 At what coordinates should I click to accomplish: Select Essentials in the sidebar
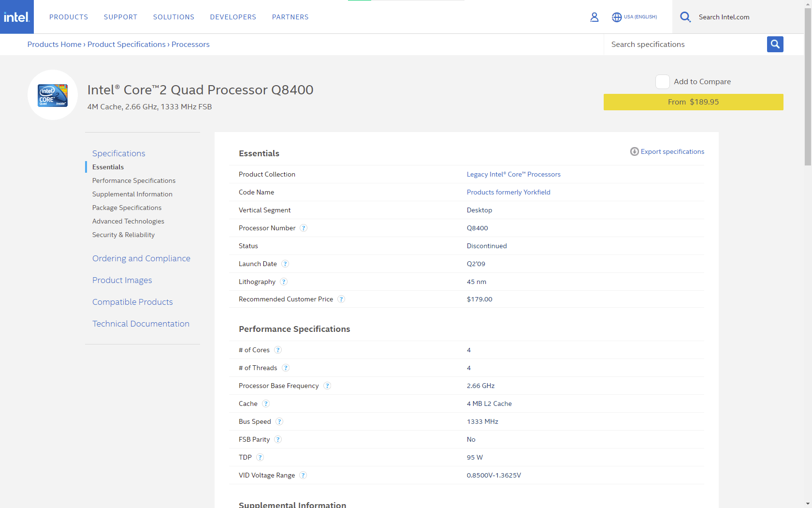pos(108,167)
